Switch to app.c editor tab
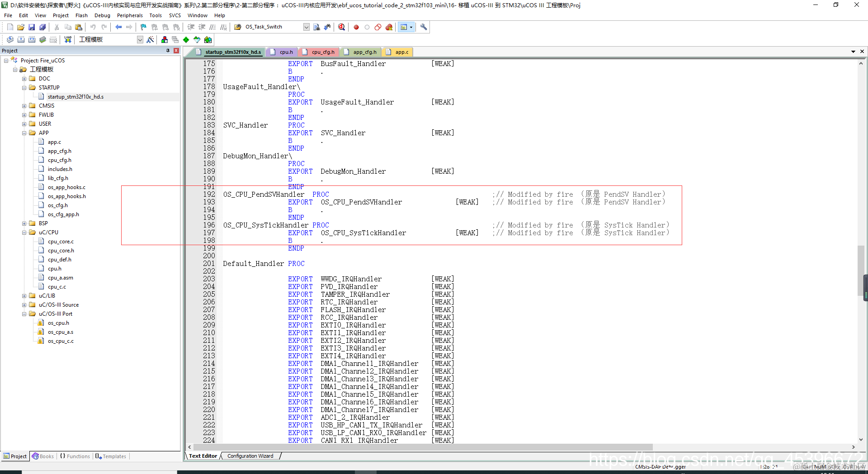 click(397, 52)
